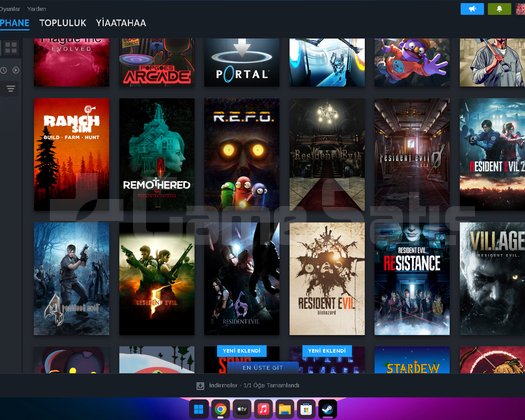Viewport: 525px width, 420px height.
Task: Open Plague Inc Evolved game
Action: pyautogui.click(x=72, y=62)
